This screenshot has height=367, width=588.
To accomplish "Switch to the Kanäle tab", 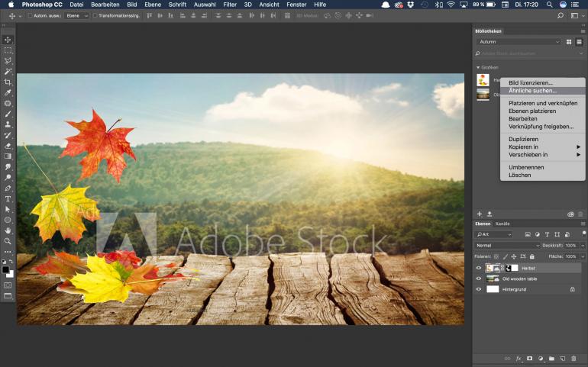I will pos(502,224).
